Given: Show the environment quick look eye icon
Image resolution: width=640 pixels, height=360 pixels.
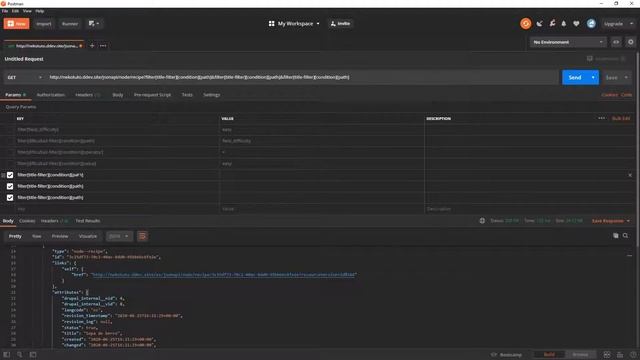Looking at the screenshot, I should 616,42.
